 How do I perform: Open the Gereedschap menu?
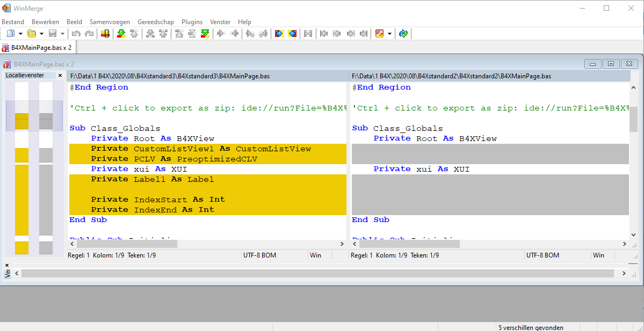coord(156,22)
